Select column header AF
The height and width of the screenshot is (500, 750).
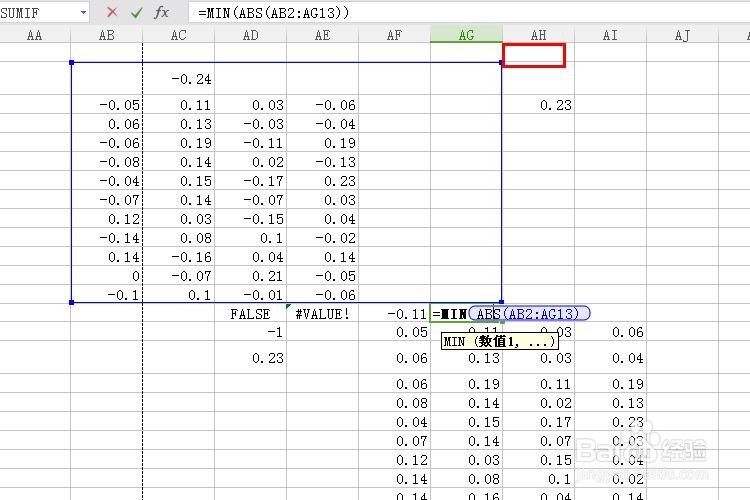click(x=394, y=35)
